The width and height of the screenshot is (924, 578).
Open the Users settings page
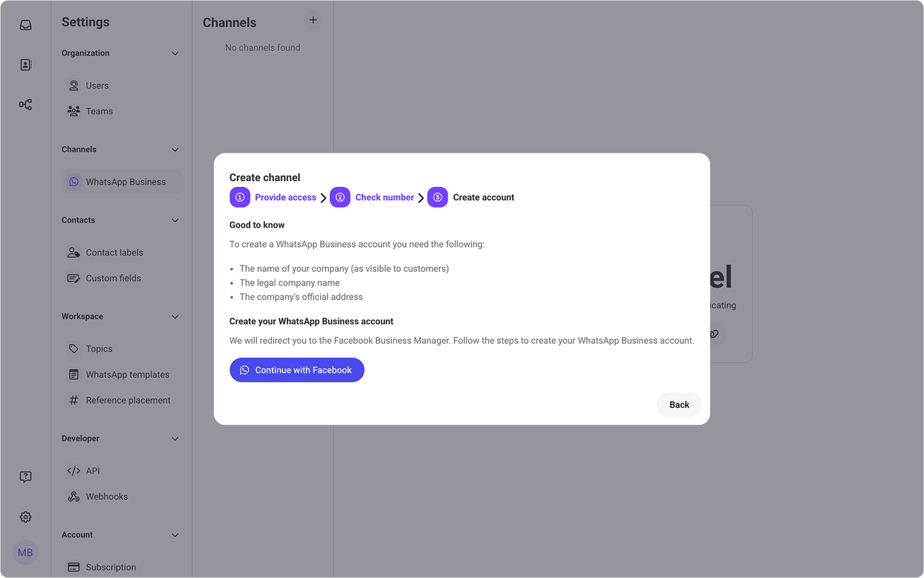97,85
